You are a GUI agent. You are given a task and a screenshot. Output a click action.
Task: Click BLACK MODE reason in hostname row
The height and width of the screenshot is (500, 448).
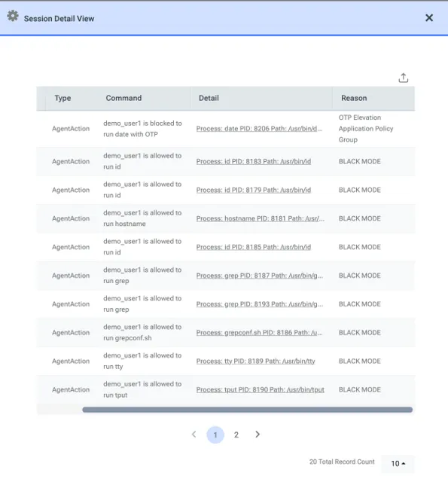point(359,218)
